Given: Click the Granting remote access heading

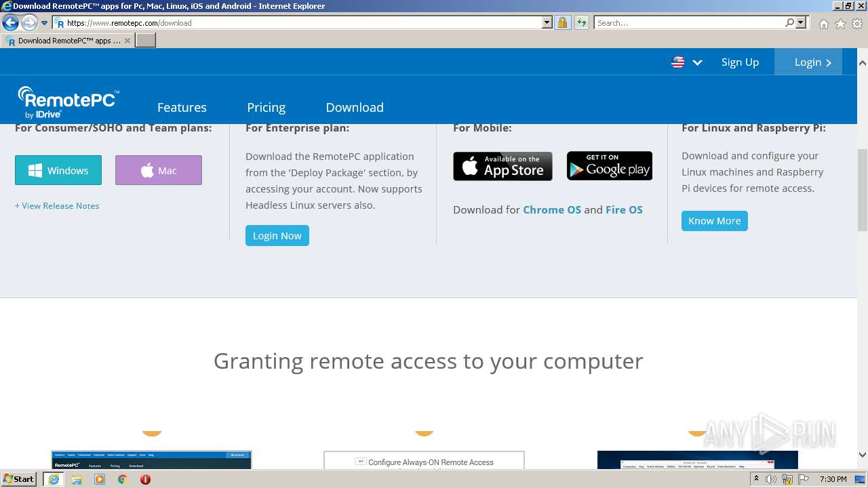Looking at the screenshot, I should tap(428, 361).
